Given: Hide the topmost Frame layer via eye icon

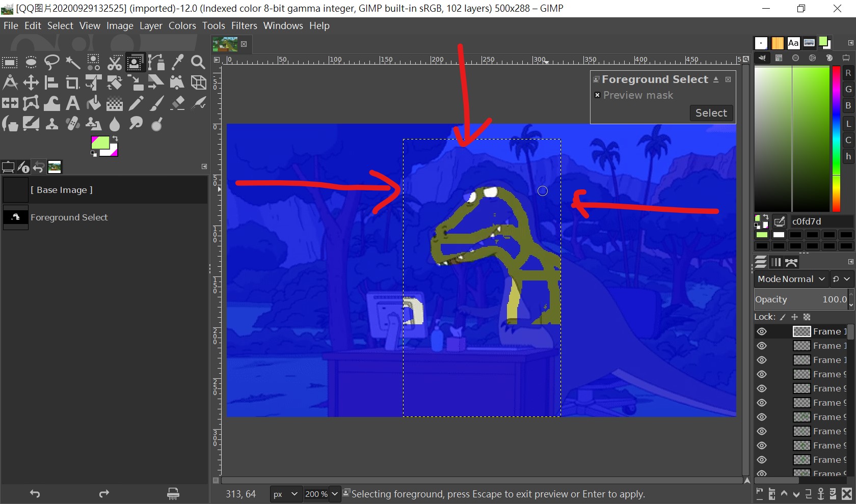Looking at the screenshot, I should 762,331.
